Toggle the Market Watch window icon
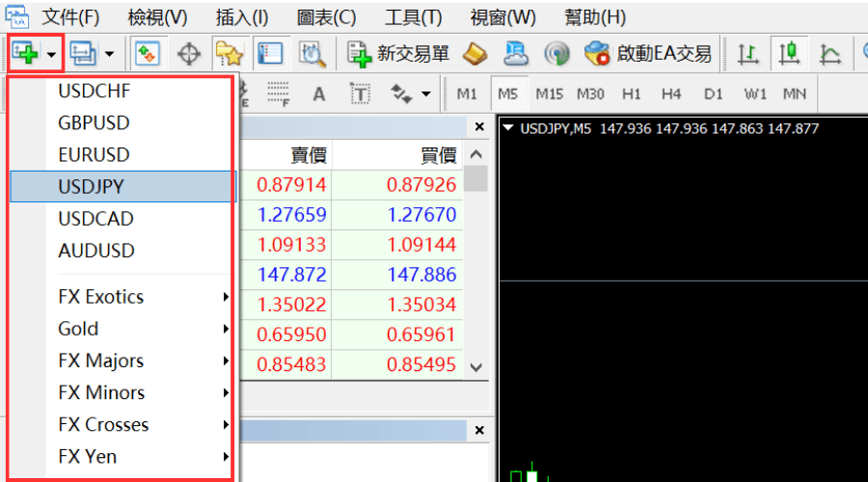Viewport: 868px width, 482px height. (148, 54)
